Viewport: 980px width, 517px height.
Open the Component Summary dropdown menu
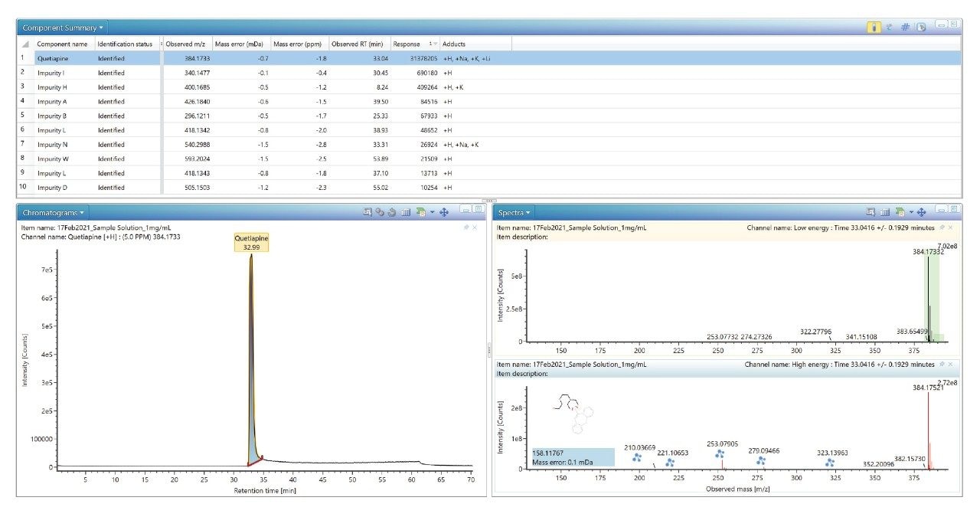(102, 28)
